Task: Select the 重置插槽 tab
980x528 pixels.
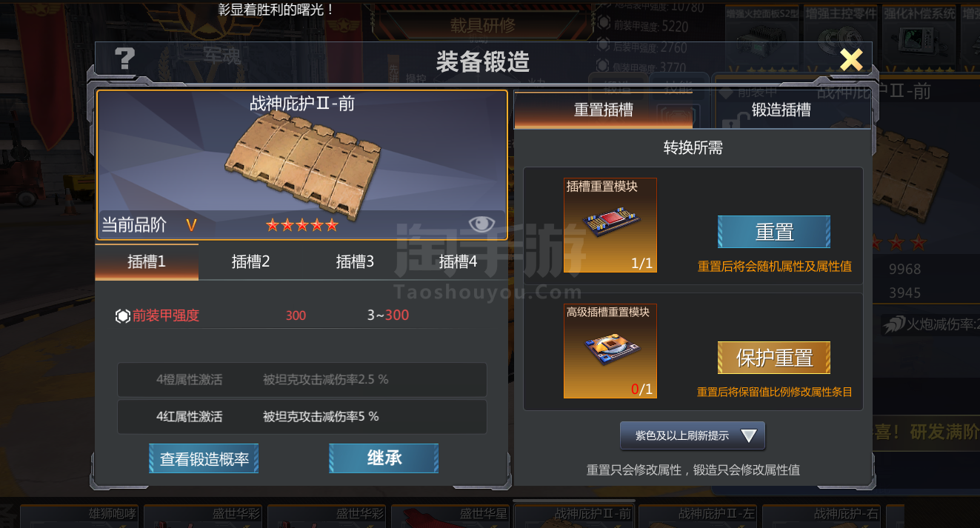Action: [603, 110]
